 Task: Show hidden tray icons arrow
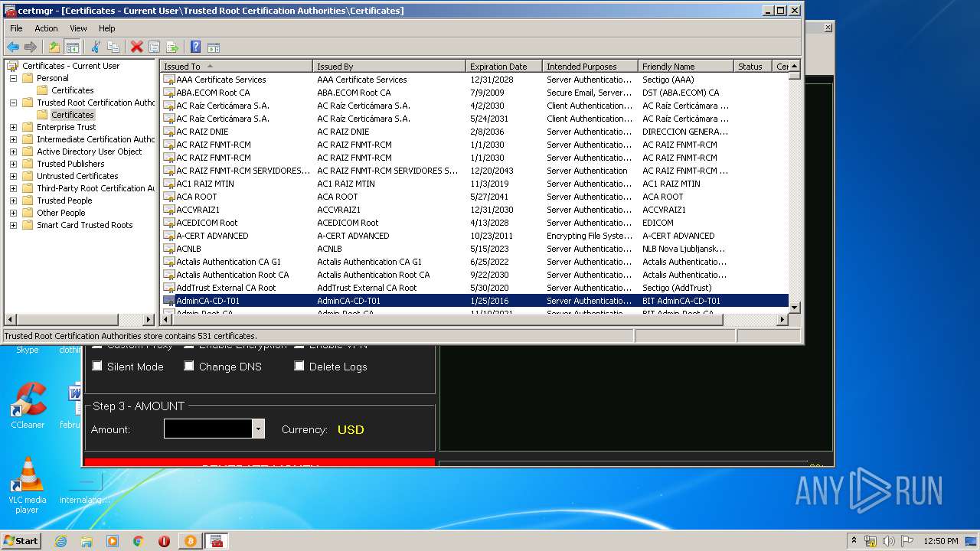tap(854, 541)
